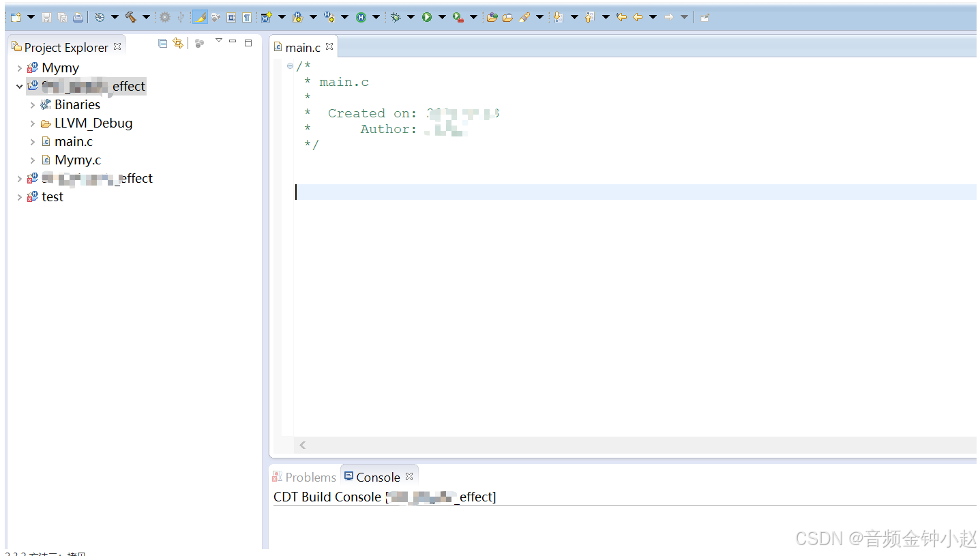This screenshot has width=980, height=556.
Task: Click the Save All icon
Action: 62,17
